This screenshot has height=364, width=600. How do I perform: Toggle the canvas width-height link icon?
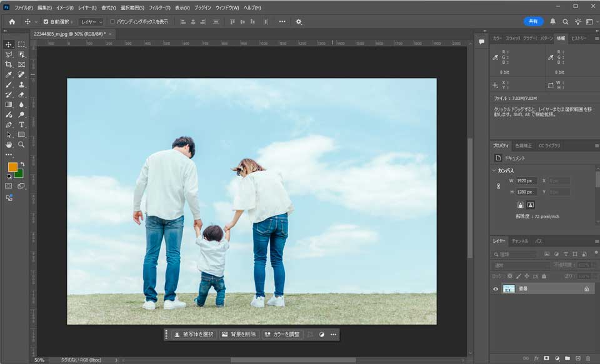pos(498,186)
